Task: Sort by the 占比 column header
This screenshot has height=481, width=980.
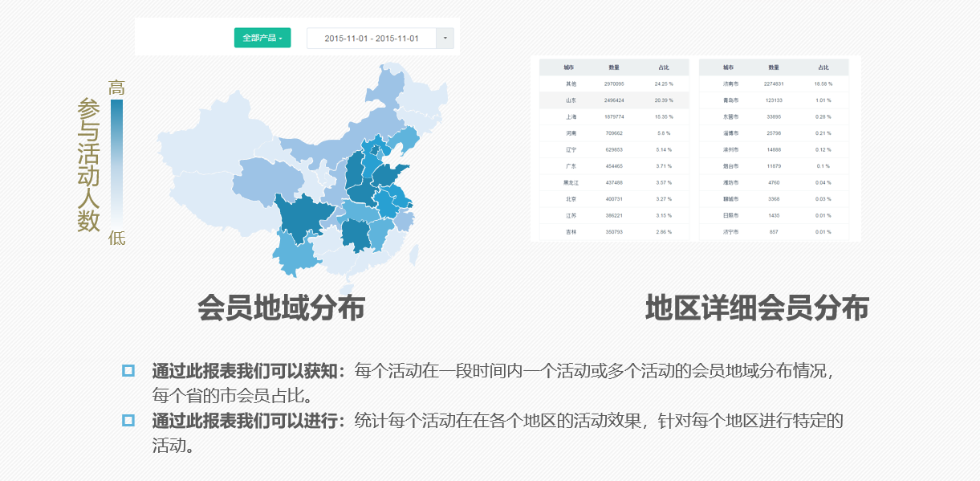Action: [x=664, y=67]
